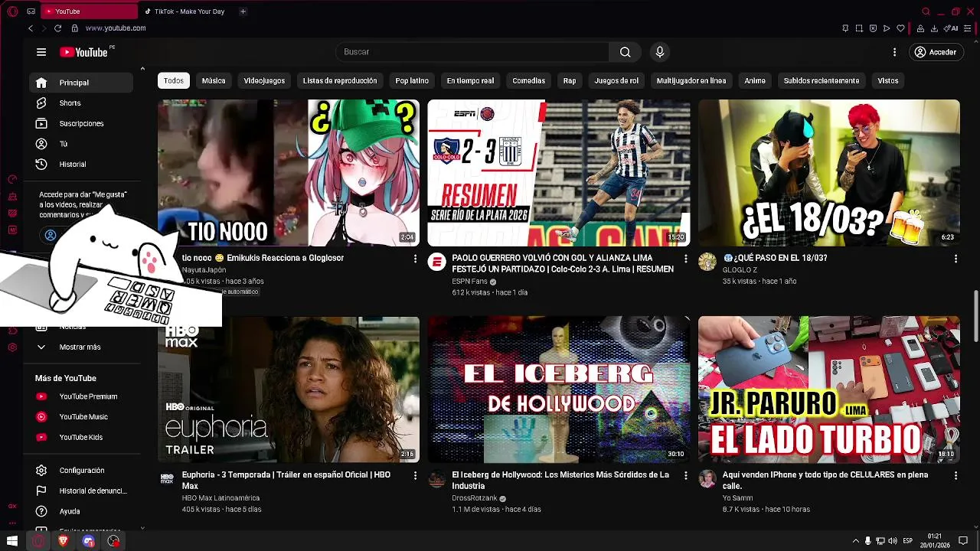Open the Opera player arrow icon

[x=887, y=28]
